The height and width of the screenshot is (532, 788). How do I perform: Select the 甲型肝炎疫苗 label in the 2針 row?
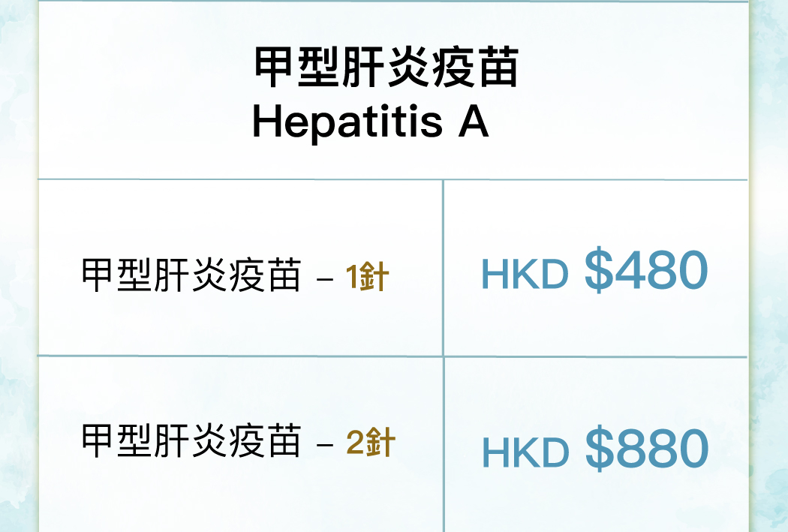191,440
